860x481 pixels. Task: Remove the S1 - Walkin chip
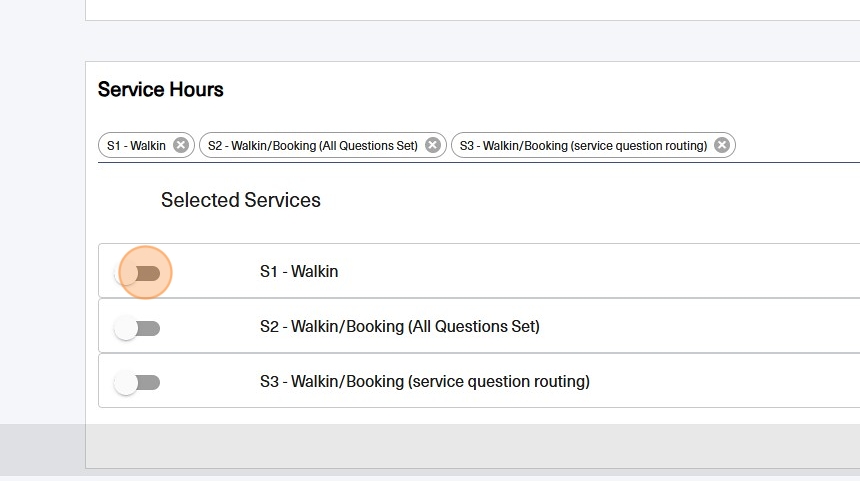coord(180,145)
